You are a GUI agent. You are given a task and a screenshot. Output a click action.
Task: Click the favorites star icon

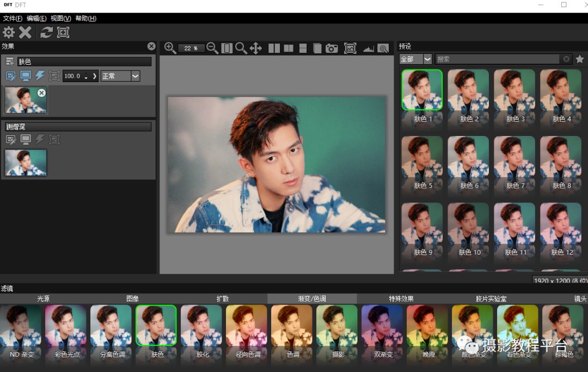pos(580,59)
